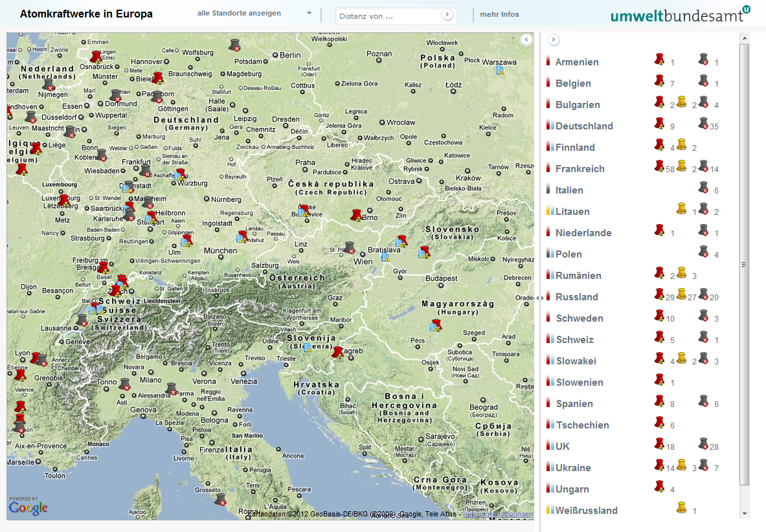766x532 pixels.
Task: Select Spanien in the country list
Action: coord(574,404)
